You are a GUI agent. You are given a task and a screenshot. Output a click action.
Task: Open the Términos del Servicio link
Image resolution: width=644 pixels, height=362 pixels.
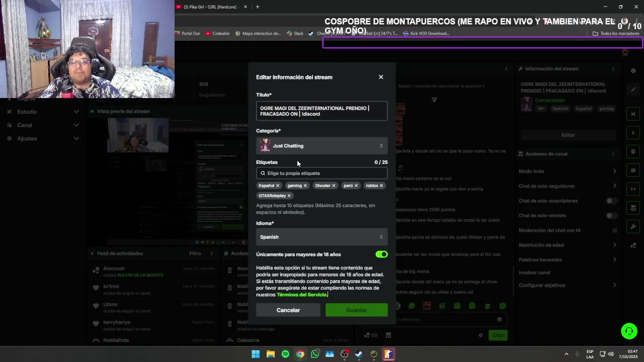[302, 295]
